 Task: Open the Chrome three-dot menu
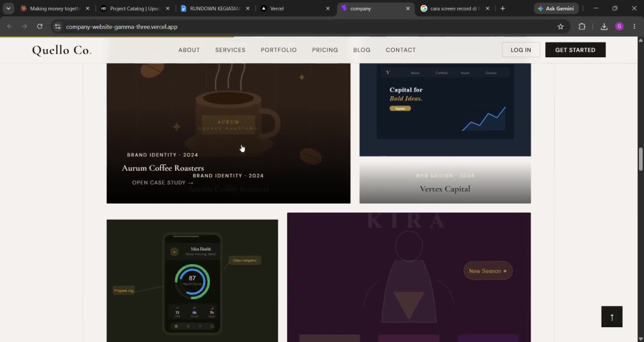click(634, 26)
